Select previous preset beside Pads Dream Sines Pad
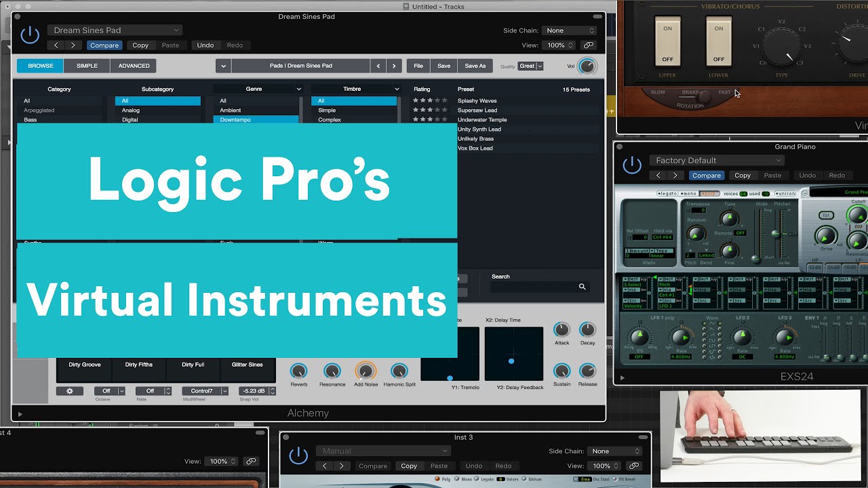868x488 pixels. (x=378, y=66)
